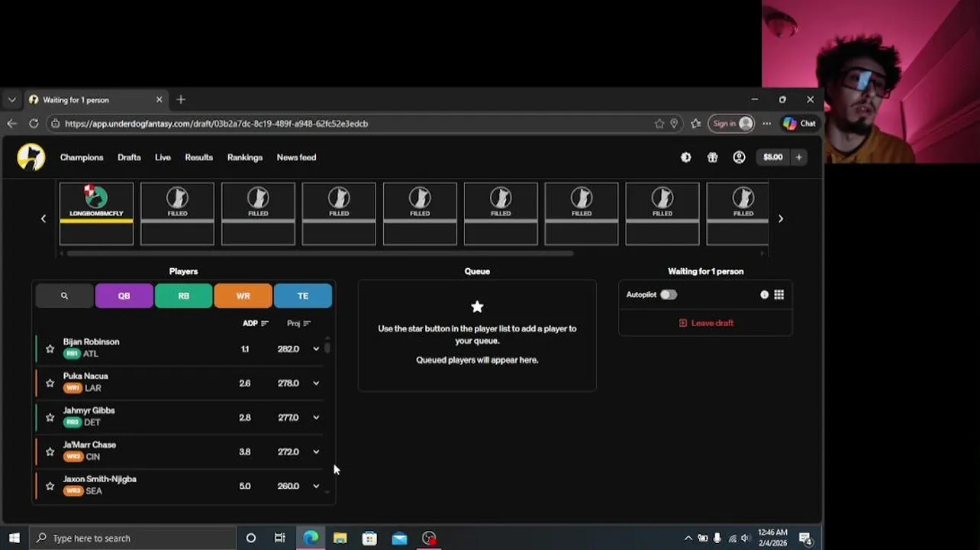Click the Underdog Fantasy logo icon

[31, 157]
